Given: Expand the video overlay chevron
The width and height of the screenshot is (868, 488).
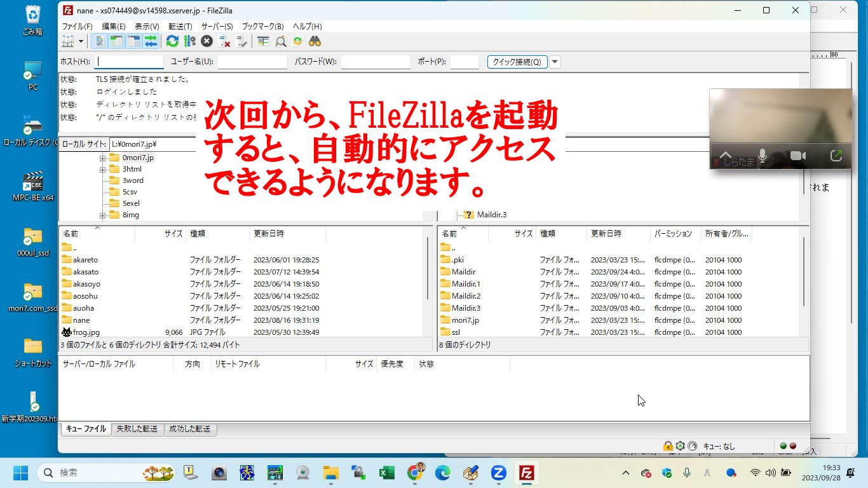Looking at the screenshot, I should pyautogui.click(x=726, y=156).
